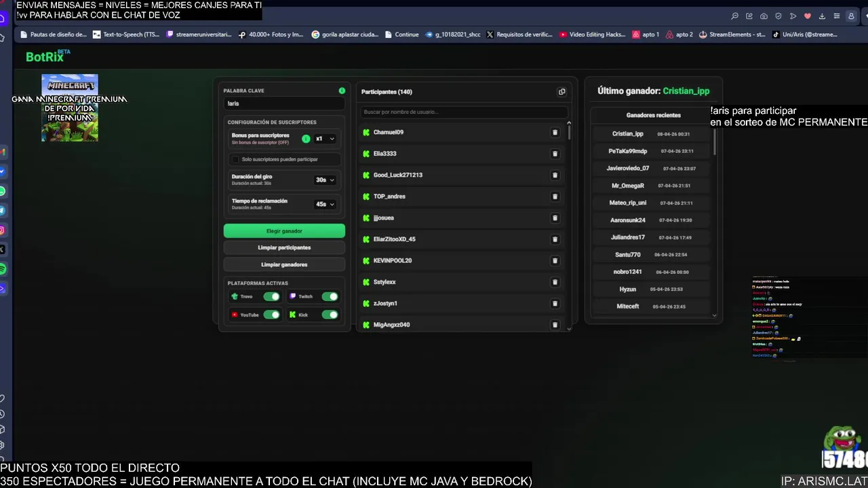Select recent winner nobro1241 row
This screenshot has width=868, height=488.
click(x=652, y=272)
